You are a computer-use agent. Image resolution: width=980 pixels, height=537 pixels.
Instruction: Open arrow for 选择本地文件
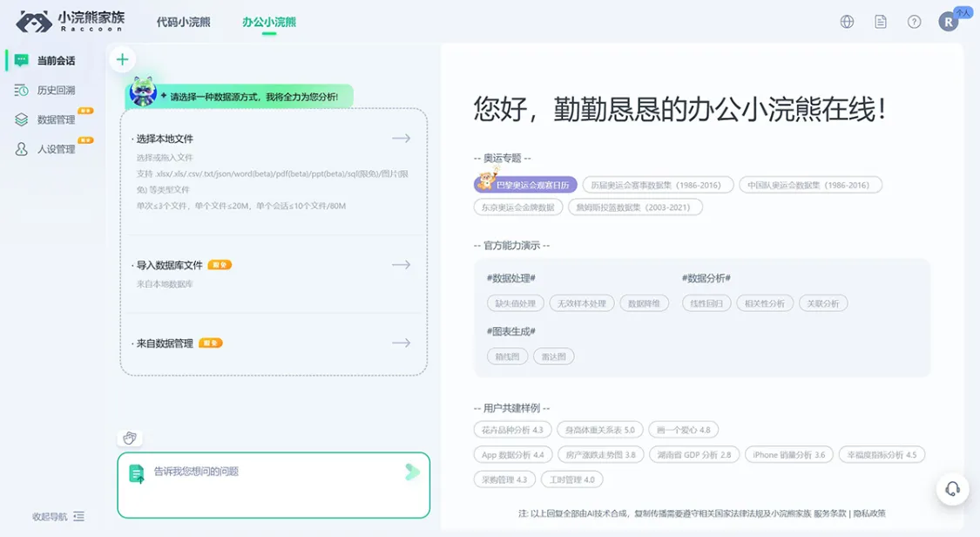pyautogui.click(x=402, y=138)
